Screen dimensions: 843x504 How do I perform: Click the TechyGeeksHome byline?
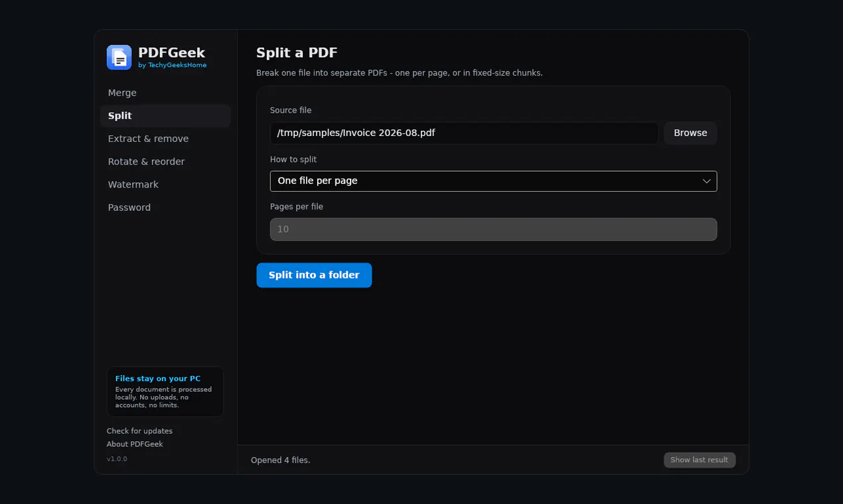pyautogui.click(x=173, y=66)
